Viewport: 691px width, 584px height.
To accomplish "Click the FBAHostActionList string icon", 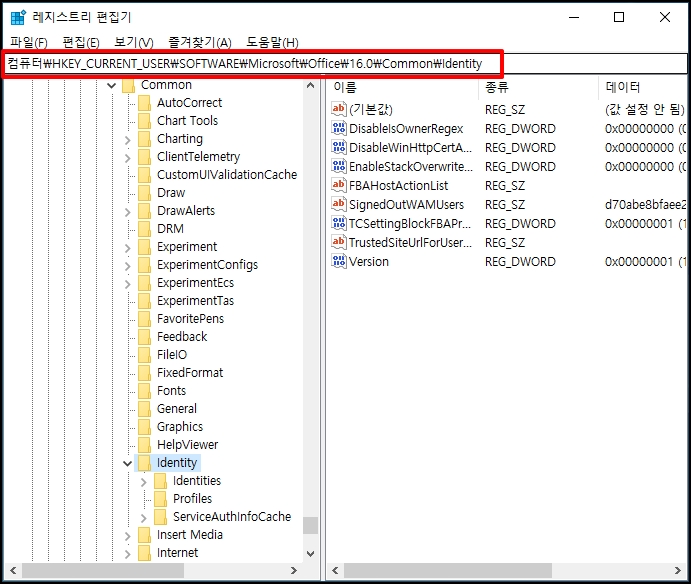I will point(338,185).
